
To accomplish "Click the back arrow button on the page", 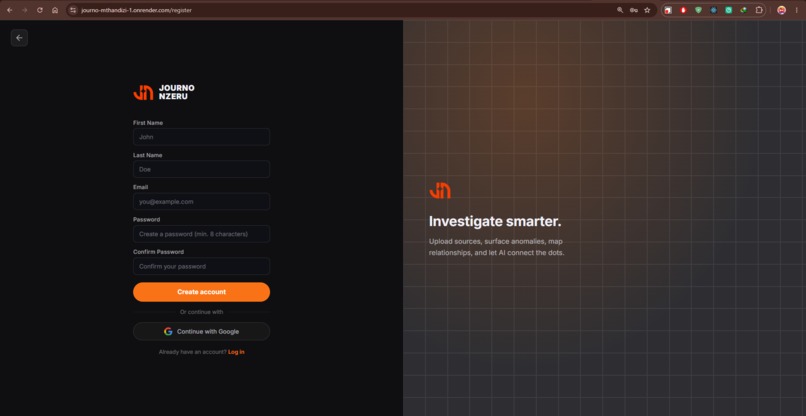I will coord(19,38).
